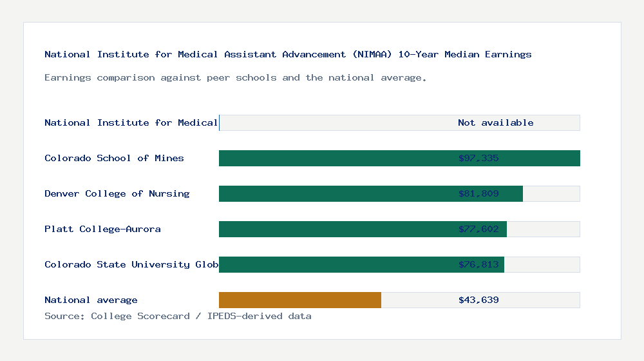The image size is (644, 361).
Task: Click the chart title mentioning NIMAA 10-Year Median Earnings
Action: coord(288,54)
